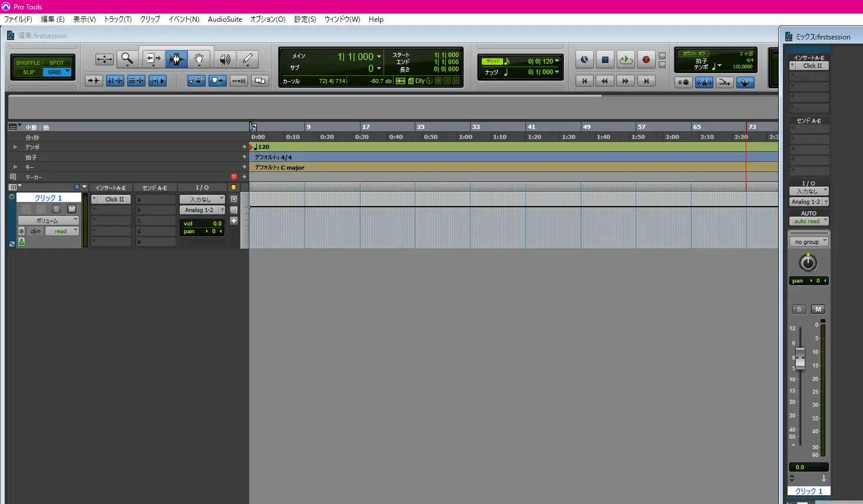
Task: Open the 'auto read' automation mode dropdown
Action: coord(809,221)
